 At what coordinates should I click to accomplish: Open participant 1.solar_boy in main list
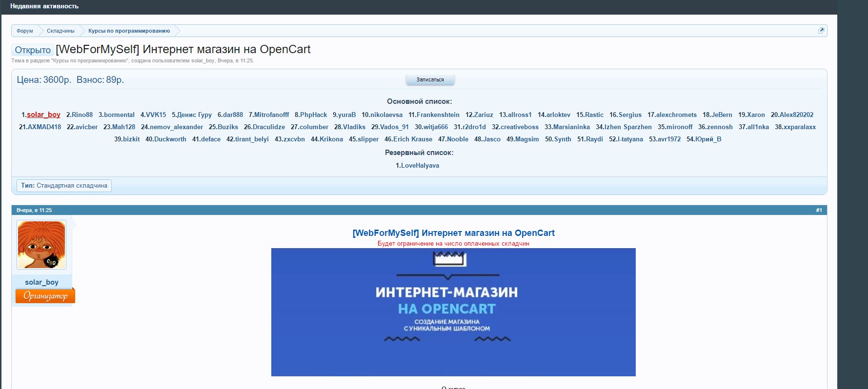(x=43, y=115)
